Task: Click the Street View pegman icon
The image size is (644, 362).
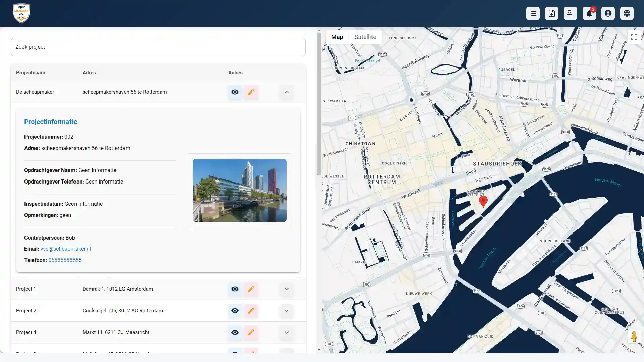Action: click(x=634, y=337)
